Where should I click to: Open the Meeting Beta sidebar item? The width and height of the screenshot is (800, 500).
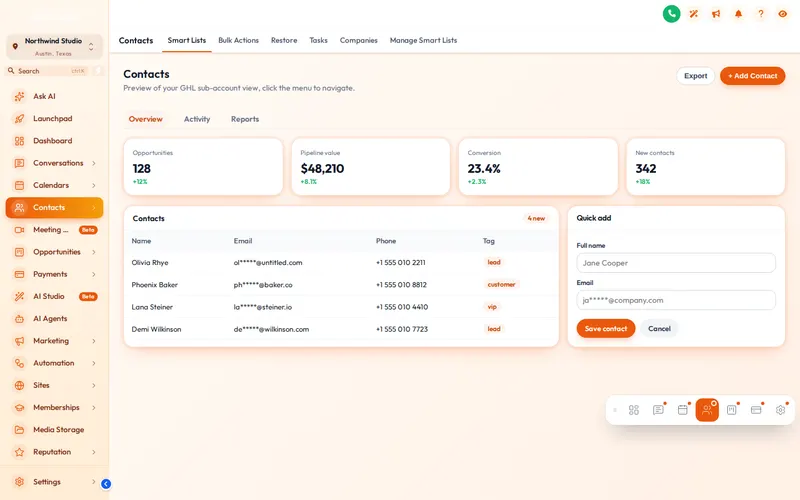(54, 230)
